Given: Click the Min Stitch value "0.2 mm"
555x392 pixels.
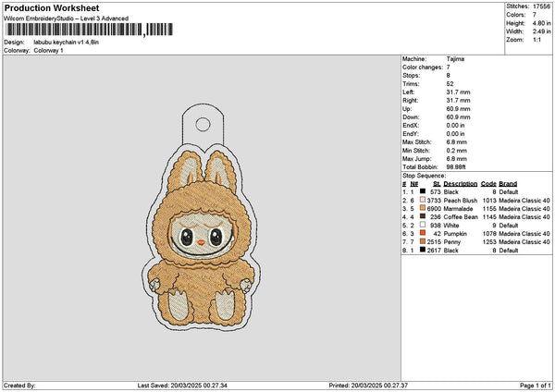Looking at the screenshot, I should point(457,151).
